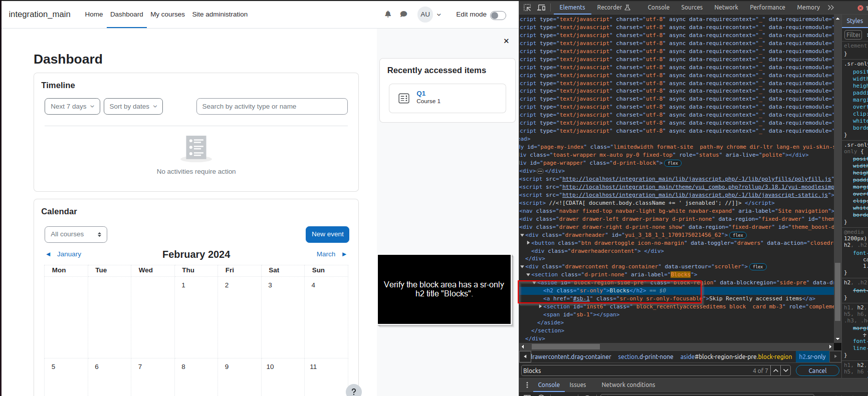The height and width of the screenshot is (396, 868).
Task: Switch to the Memory tab
Action: point(808,8)
